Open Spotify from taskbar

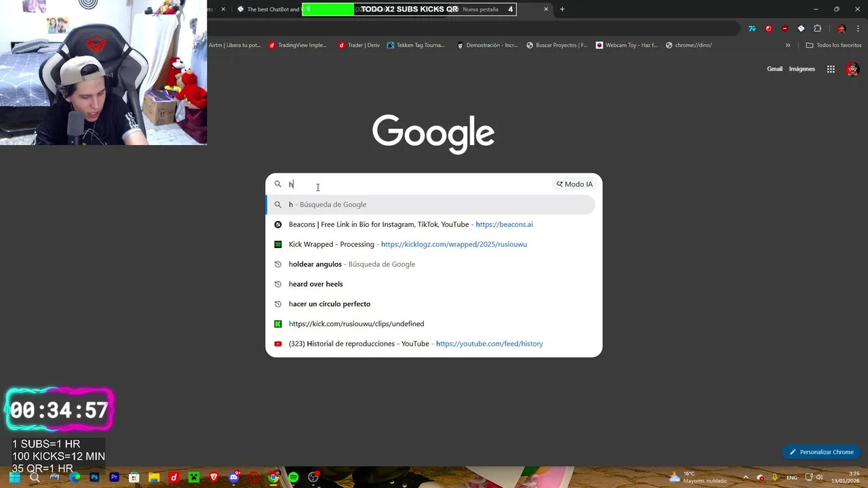[x=293, y=477]
